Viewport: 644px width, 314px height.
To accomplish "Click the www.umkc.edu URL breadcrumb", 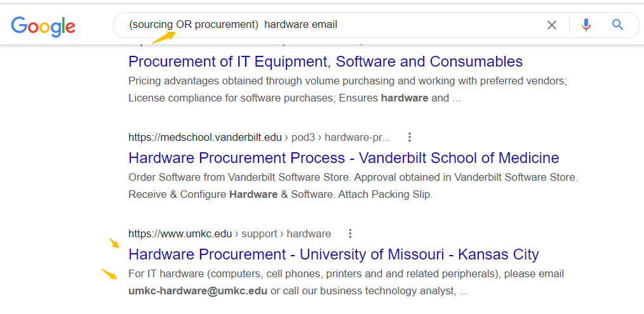I will pos(180,233).
